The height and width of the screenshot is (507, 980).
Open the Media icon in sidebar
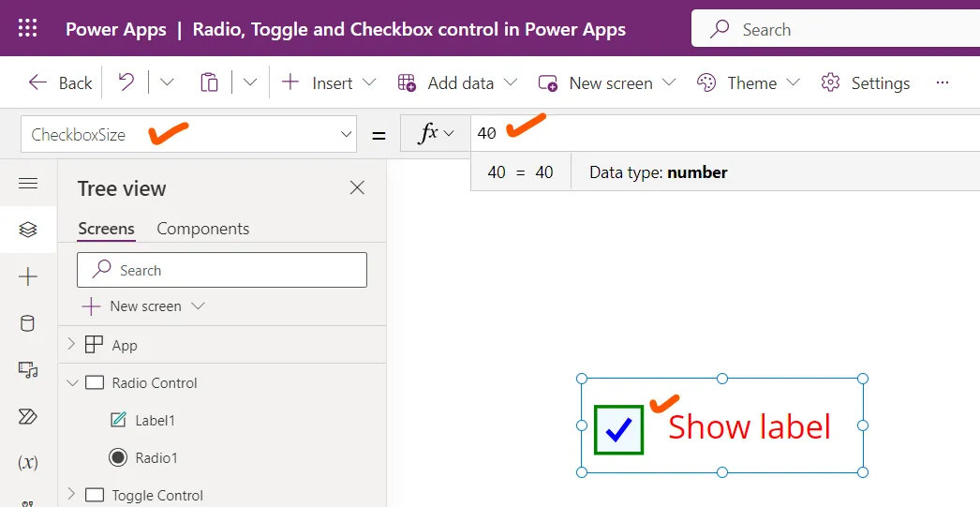coord(28,369)
